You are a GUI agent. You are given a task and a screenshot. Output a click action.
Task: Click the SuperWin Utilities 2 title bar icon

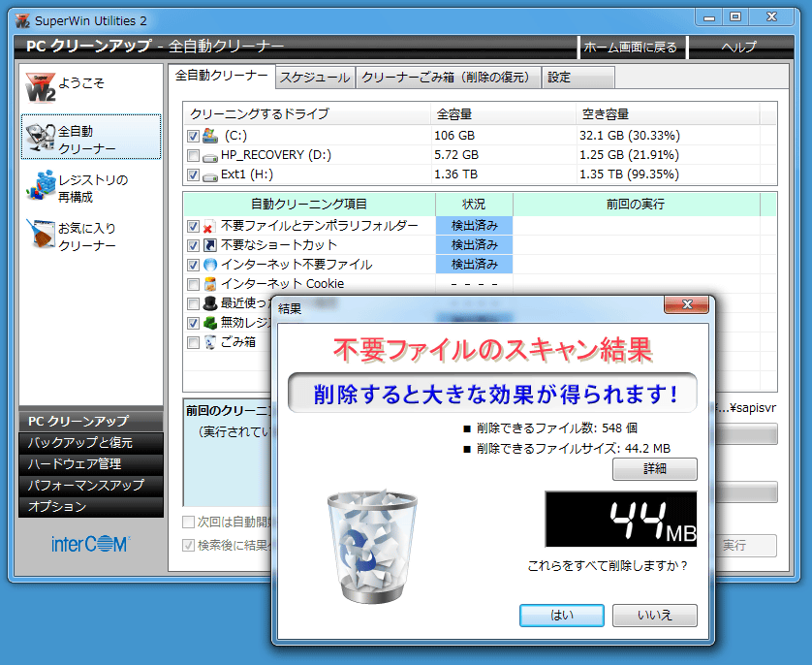22,21
